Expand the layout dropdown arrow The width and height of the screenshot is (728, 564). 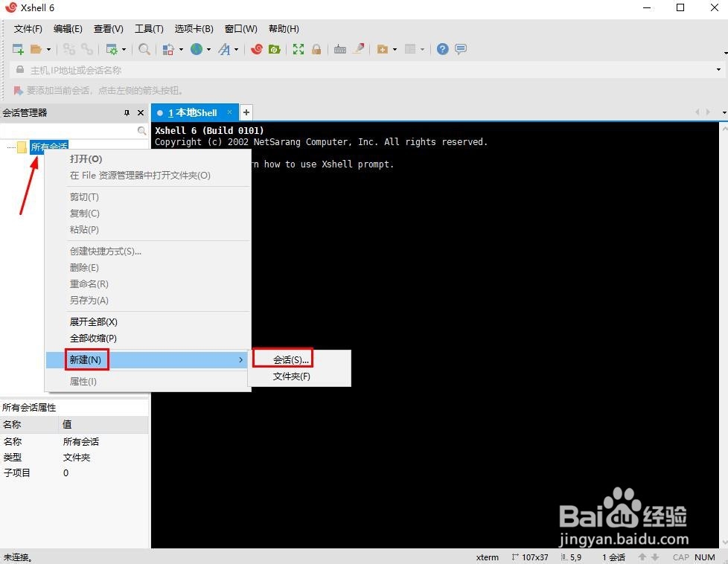[x=423, y=49]
